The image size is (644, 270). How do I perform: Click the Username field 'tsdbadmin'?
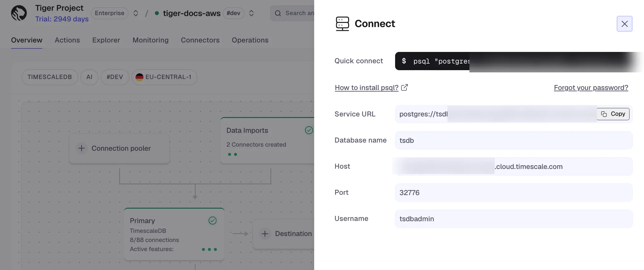pos(514,219)
